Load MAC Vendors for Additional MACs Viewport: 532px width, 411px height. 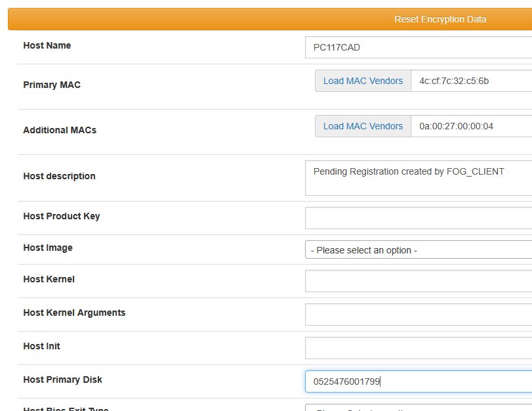point(363,126)
